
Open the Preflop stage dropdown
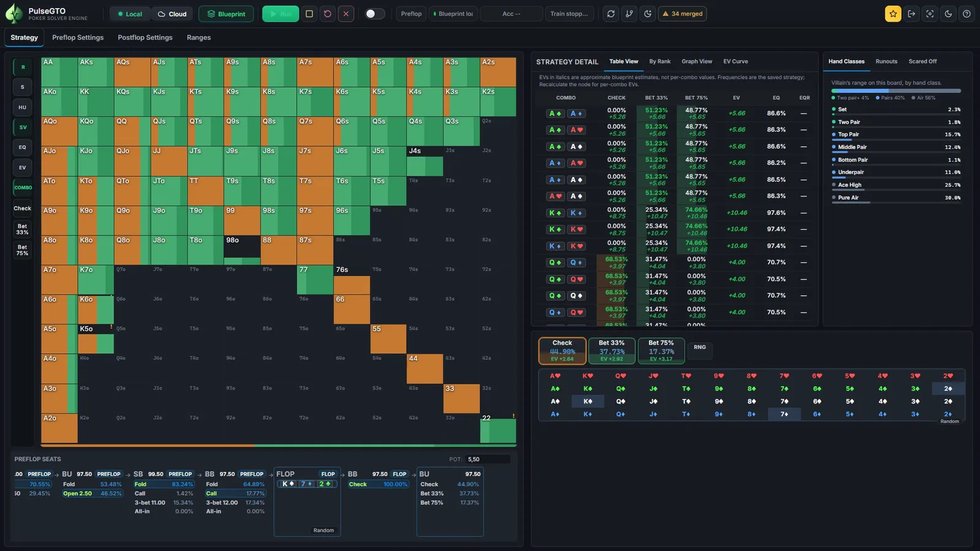[412, 13]
